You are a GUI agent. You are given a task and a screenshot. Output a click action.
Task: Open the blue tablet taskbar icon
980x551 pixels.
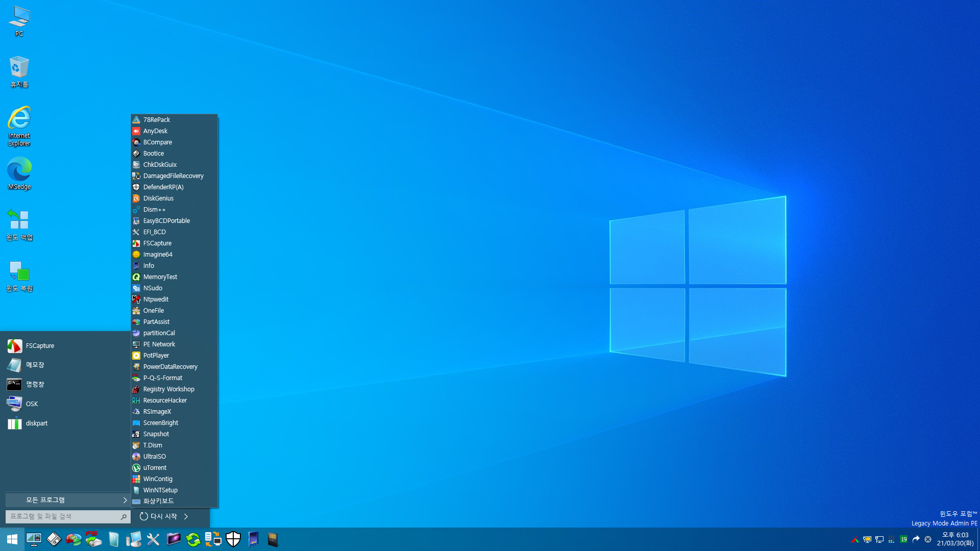coord(253,539)
